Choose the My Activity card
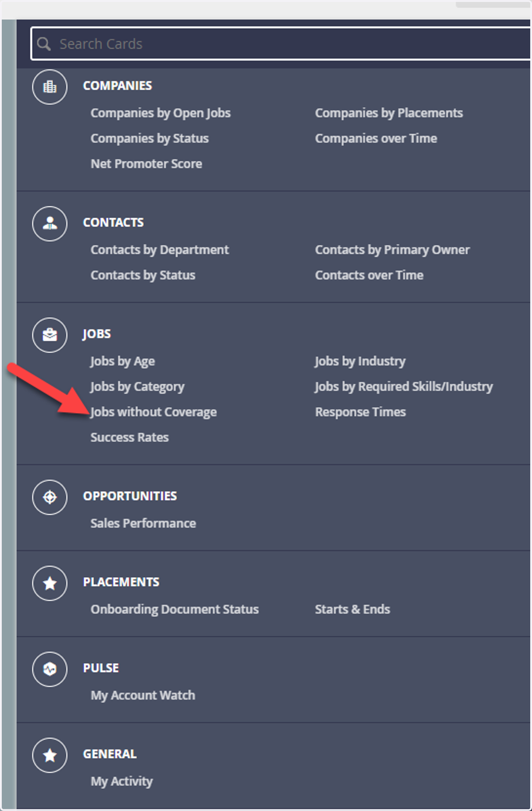532x811 pixels. (121, 781)
